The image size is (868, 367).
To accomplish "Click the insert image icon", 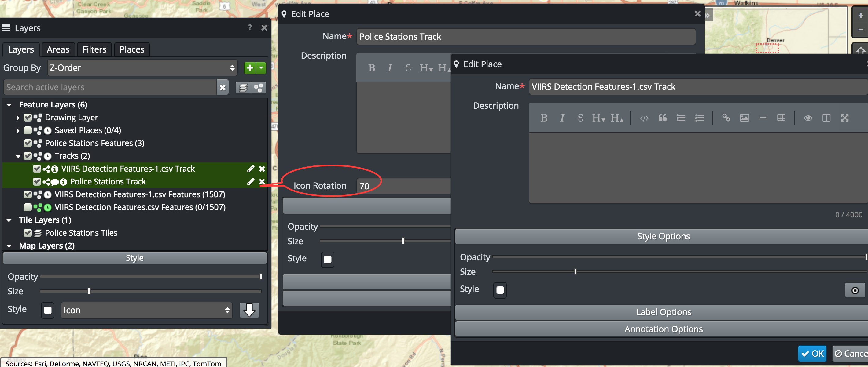I will [x=744, y=118].
